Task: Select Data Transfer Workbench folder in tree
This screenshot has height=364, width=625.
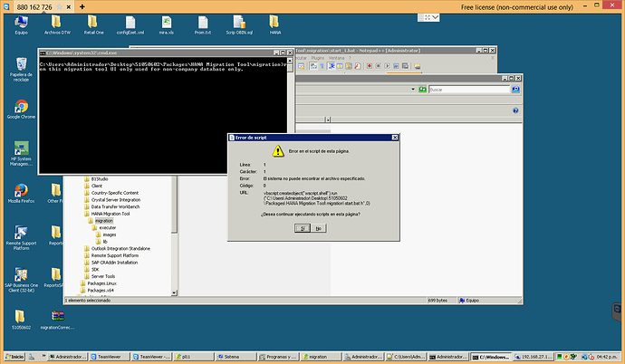Action: coord(116,206)
